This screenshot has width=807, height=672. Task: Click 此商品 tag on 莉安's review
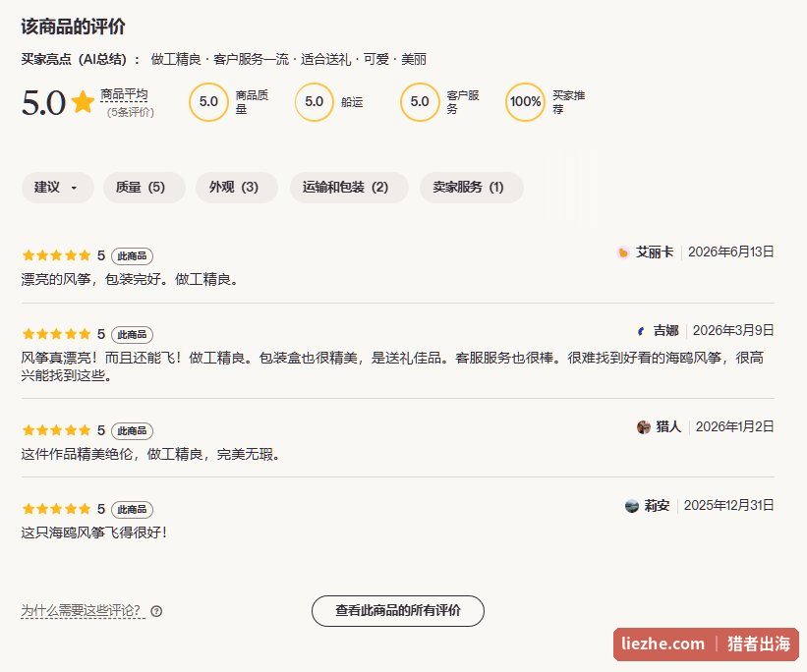[x=132, y=509]
